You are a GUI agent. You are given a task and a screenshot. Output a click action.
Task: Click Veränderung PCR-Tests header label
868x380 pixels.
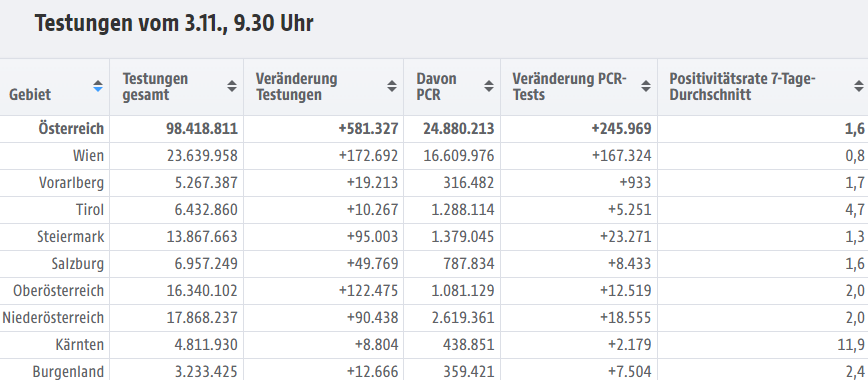tap(570, 86)
